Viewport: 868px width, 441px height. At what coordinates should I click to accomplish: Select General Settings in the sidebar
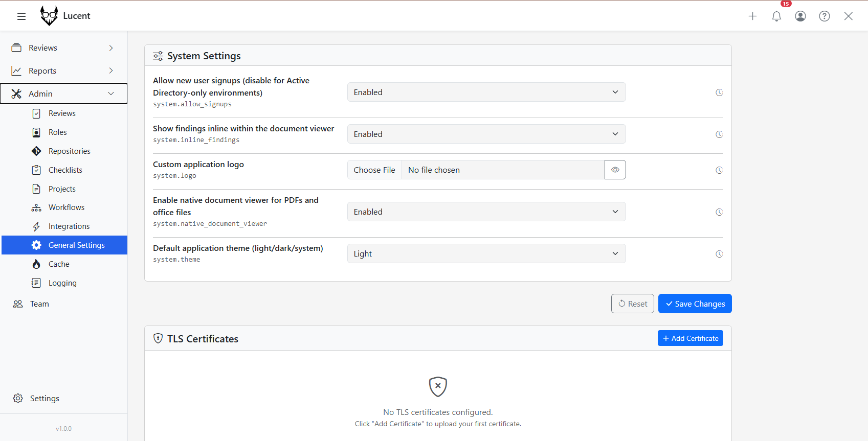pos(64,245)
